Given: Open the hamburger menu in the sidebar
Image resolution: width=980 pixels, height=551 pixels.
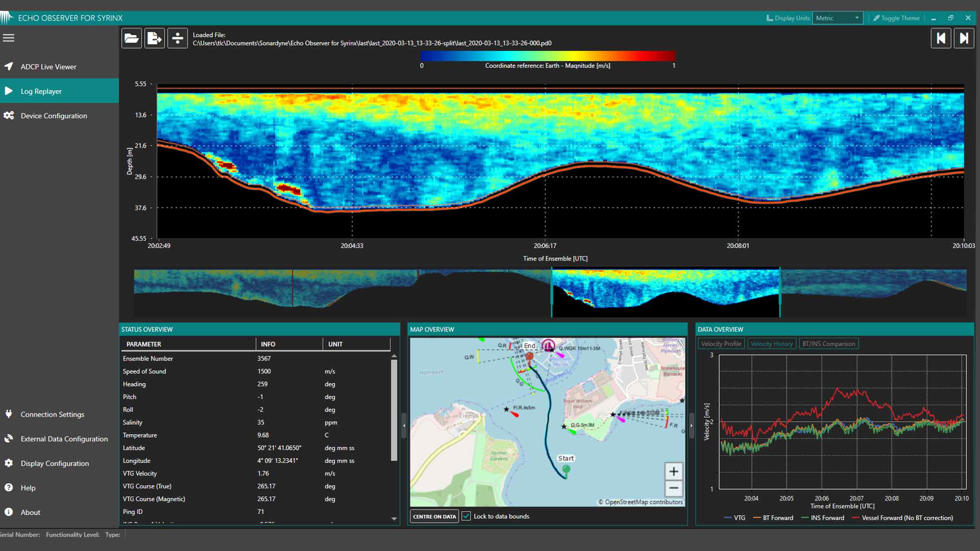Looking at the screenshot, I should tap(9, 38).
